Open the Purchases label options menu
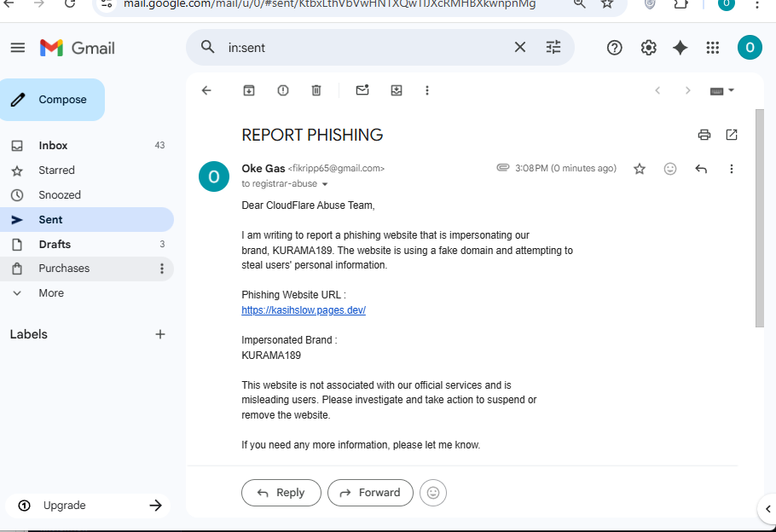This screenshot has width=776, height=532. pos(161,269)
